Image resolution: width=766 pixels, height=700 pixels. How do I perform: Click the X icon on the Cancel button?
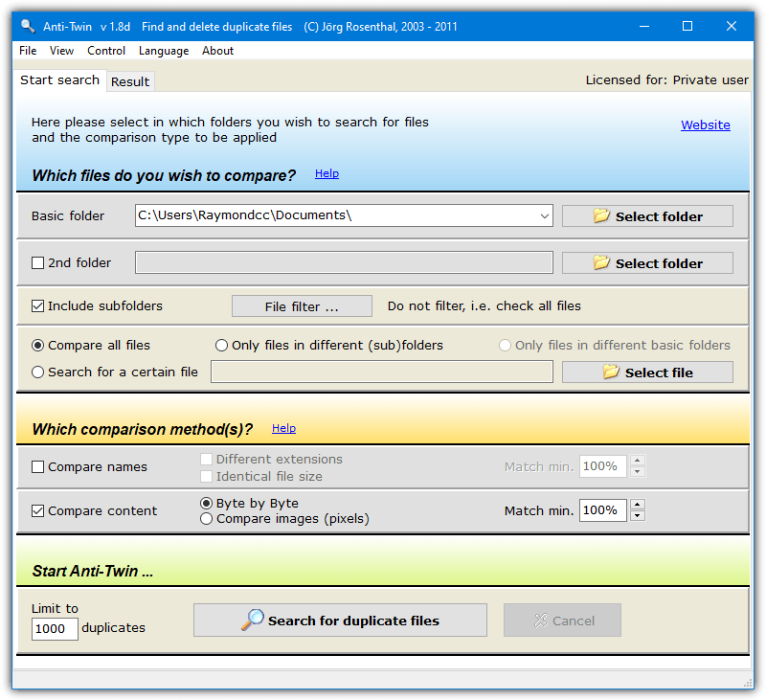tap(541, 621)
